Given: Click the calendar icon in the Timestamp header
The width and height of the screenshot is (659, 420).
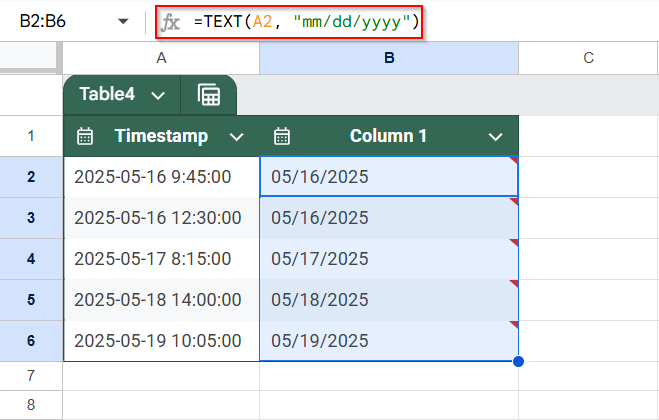Looking at the screenshot, I should 85,136.
